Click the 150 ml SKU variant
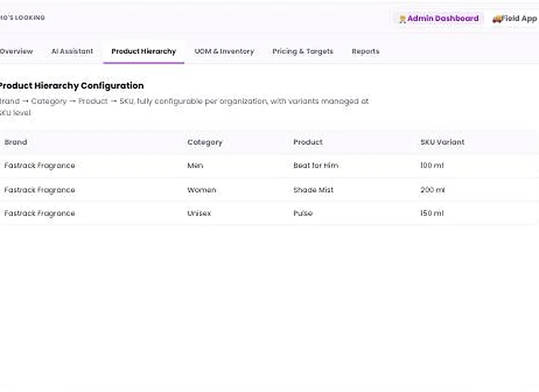The width and height of the screenshot is (539, 392). pos(432,213)
